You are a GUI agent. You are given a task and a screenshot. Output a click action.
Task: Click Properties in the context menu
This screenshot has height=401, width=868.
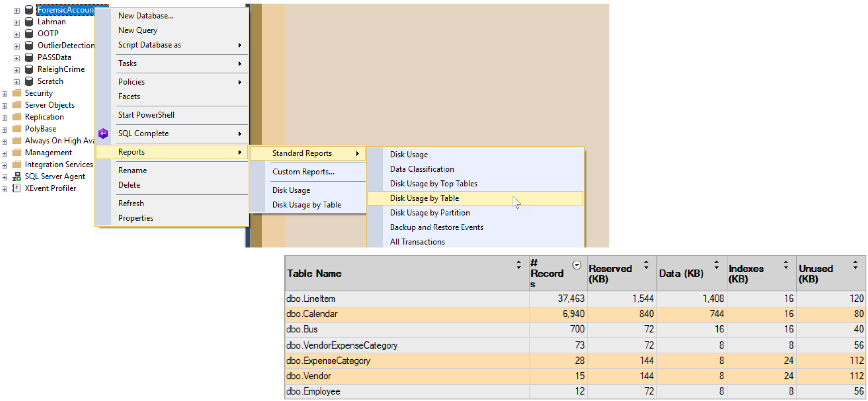[x=136, y=218]
